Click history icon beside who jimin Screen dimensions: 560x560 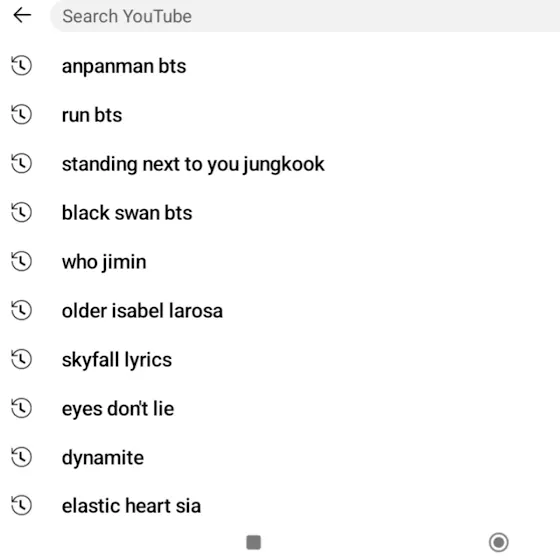click(x=21, y=261)
